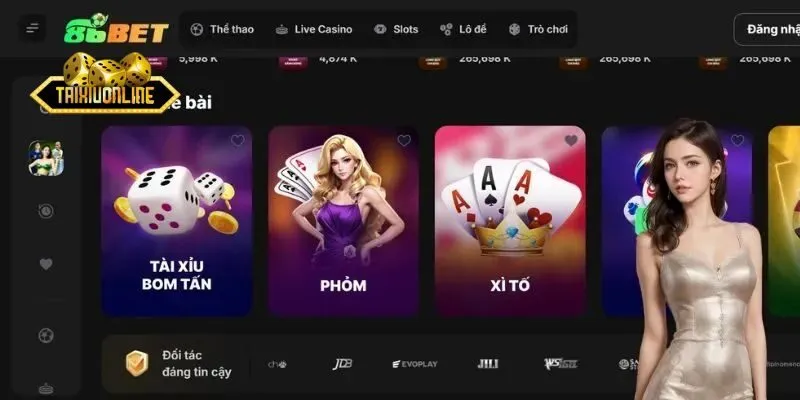Screen dimensions: 800x400
Task: Click the JILI partner logo
Action: 488,364
